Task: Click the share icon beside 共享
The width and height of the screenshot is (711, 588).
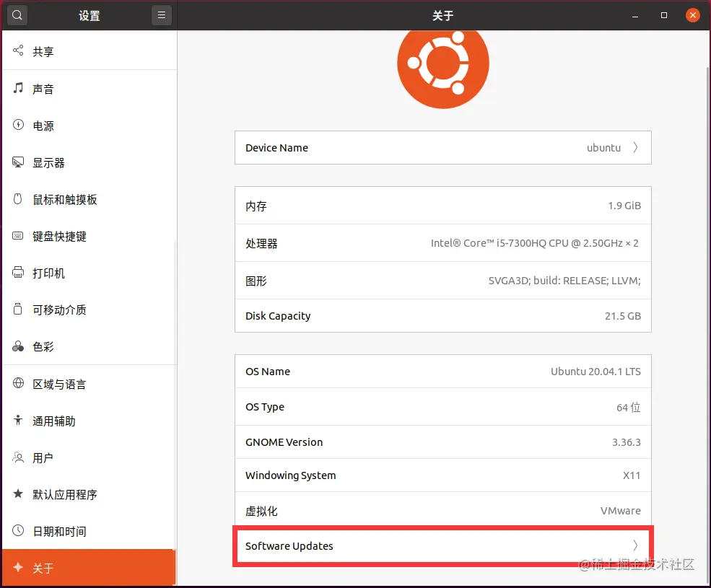Action: tap(17, 51)
